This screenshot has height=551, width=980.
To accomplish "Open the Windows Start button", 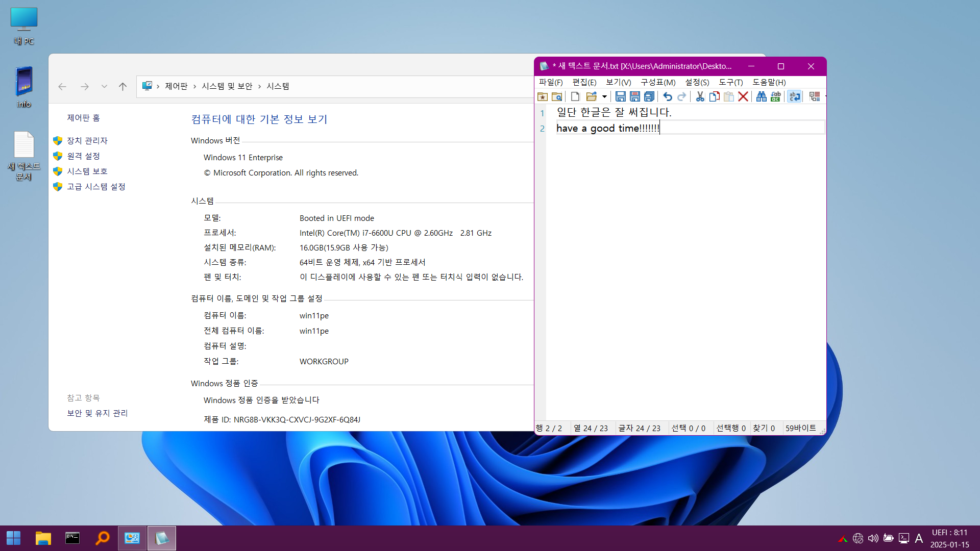I will 14,538.
